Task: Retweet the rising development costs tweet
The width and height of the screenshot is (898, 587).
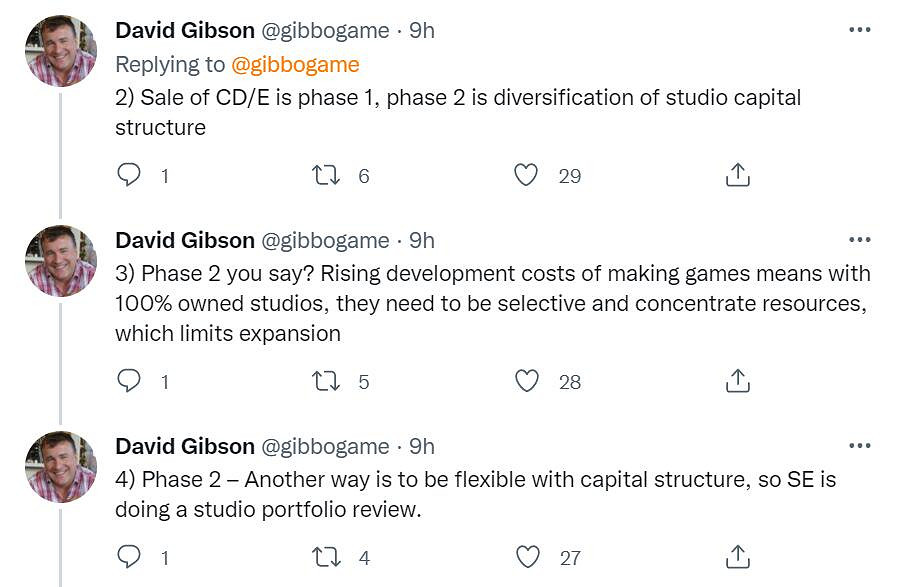Action: (x=326, y=381)
